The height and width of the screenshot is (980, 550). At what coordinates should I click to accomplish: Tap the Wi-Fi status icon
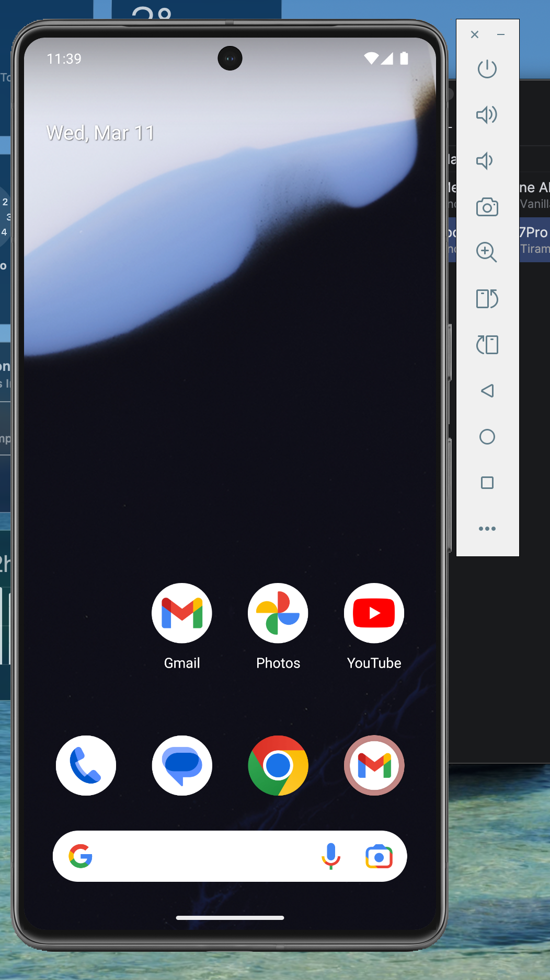pyautogui.click(x=371, y=58)
